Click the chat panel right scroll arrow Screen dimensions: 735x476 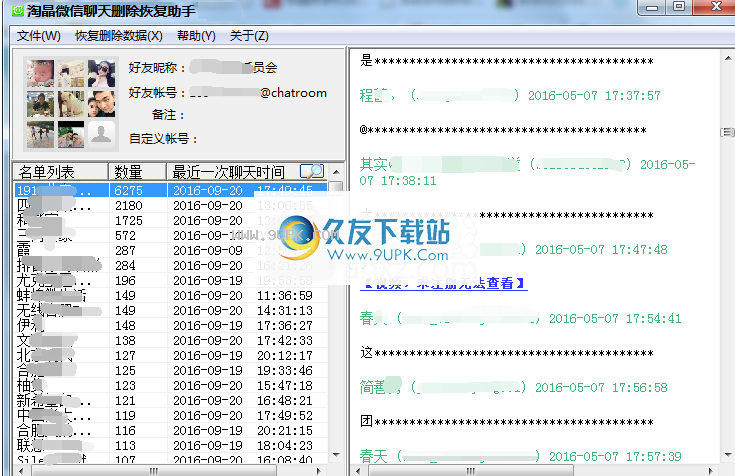(711, 471)
